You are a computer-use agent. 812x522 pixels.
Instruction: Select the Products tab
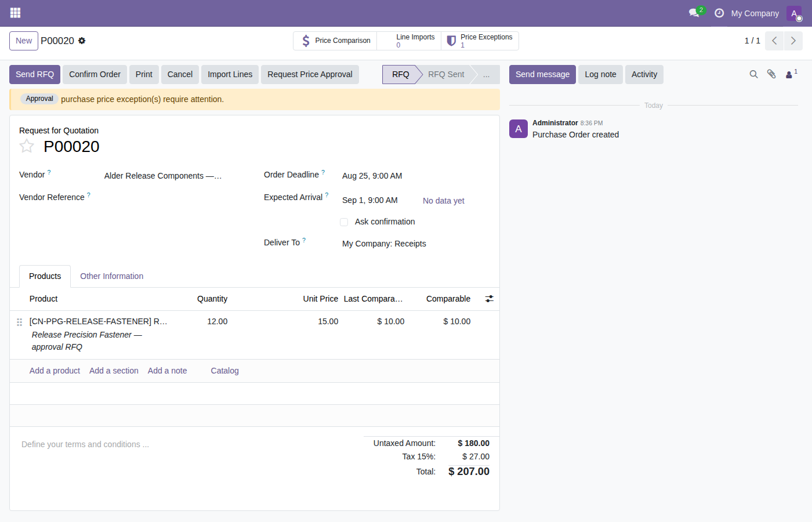(45, 276)
